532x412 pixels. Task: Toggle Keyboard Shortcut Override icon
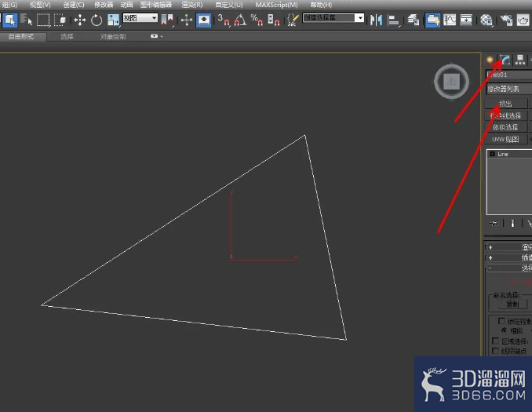click(203, 20)
